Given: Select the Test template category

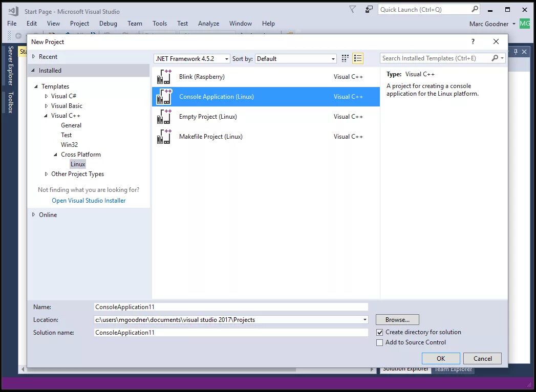Looking at the screenshot, I should [67, 135].
